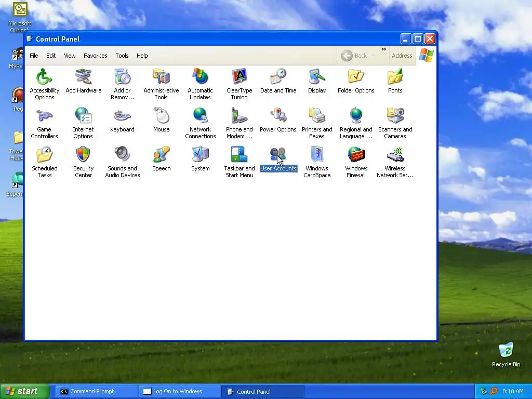The width and height of the screenshot is (532, 399).
Task: Select the Recycle Bin desktop icon
Action: 506,355
